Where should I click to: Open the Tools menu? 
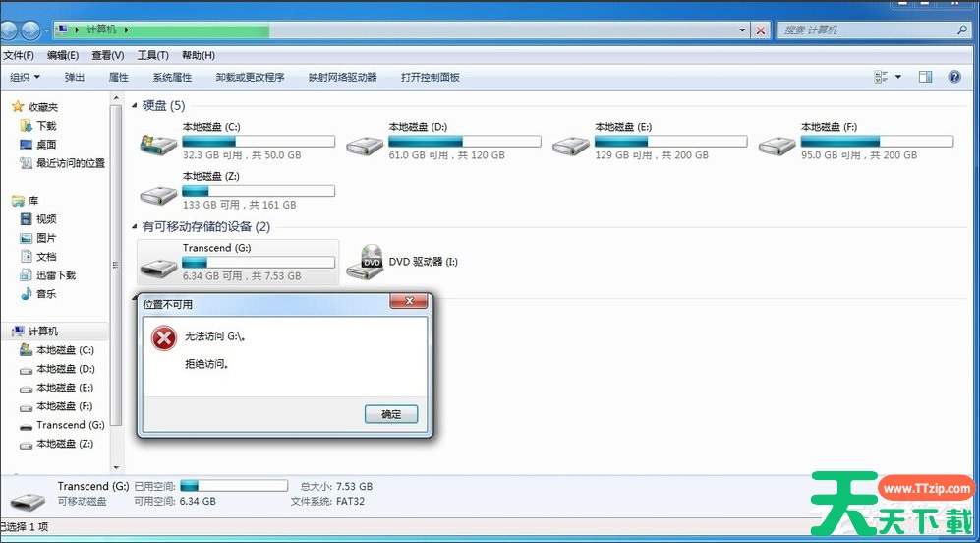152,55
